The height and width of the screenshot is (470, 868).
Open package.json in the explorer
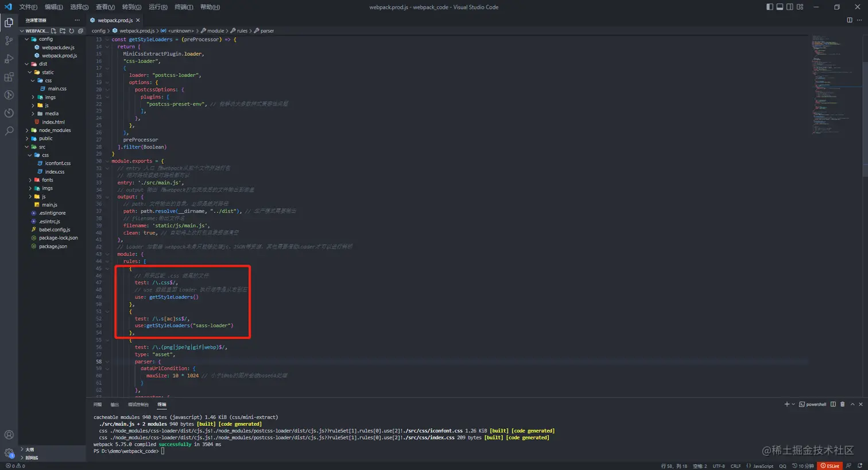(53, 246)
